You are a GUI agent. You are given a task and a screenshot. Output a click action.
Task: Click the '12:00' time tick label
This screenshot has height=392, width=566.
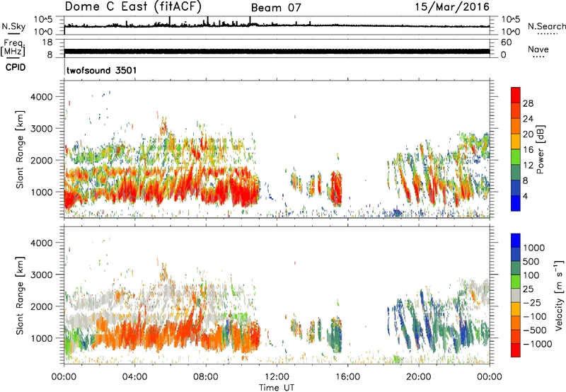pyautogui.click(x=277, y=377)
